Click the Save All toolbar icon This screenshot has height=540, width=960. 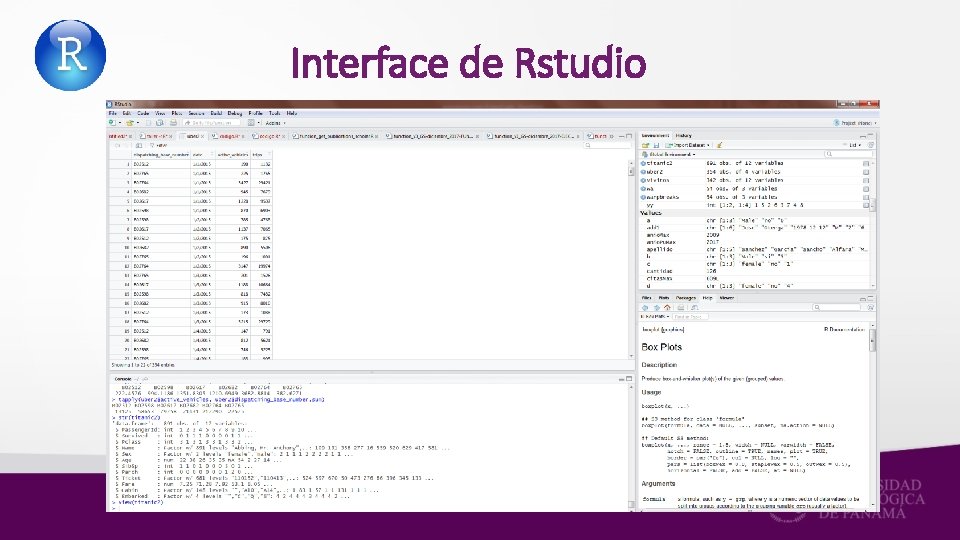coord(160,123)
